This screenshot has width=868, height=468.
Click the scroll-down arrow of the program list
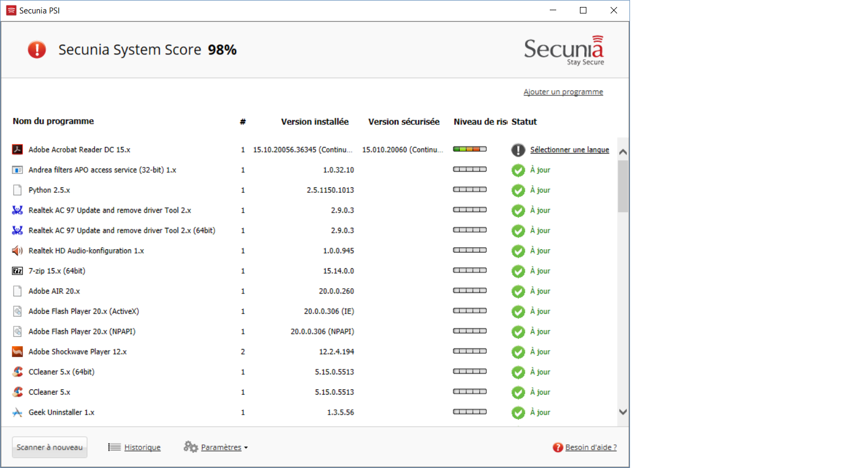623,412
